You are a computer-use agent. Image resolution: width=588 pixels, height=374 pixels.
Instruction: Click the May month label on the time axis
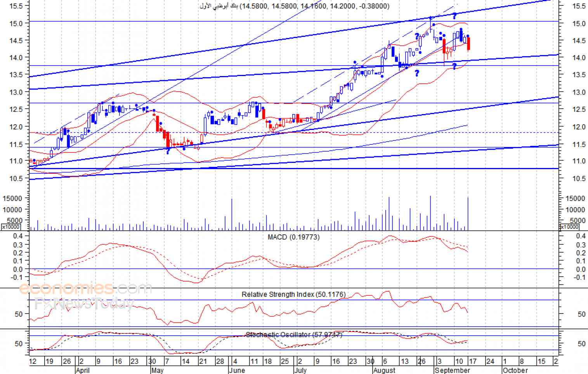[158, 371]
